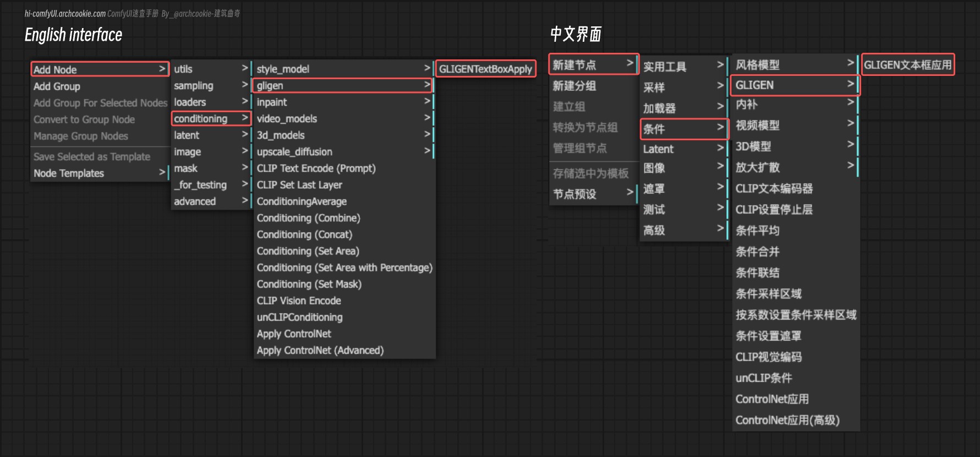Open the 视频模型 submenu
Image resolution: width=980 pixels, height=457 pixels.
point(795,125)
